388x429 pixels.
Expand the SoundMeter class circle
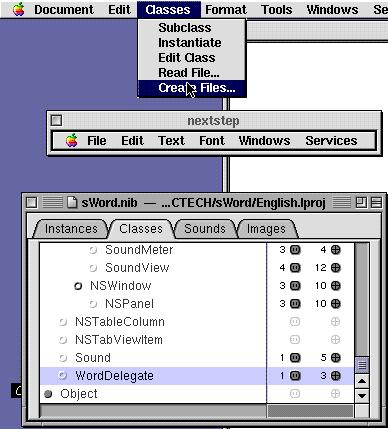click(93, 250)
